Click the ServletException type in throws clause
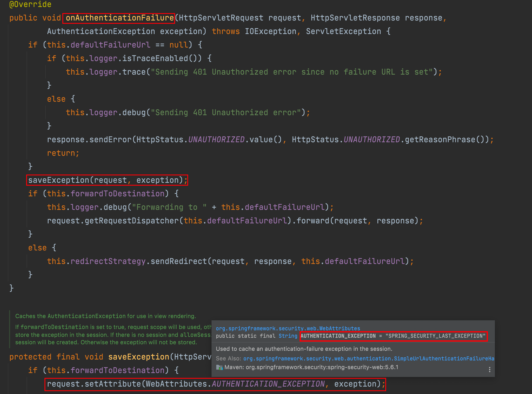Image resolution: width=532 pixels, height=394 pixels. (x=343, y=31)
